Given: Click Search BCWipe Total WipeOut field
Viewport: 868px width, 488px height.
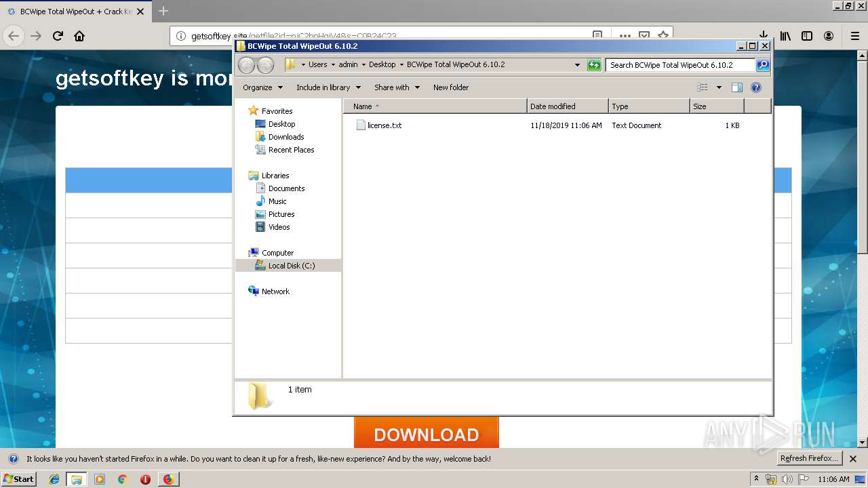Looking at the screenshot, I should click(x=680, y=65).
